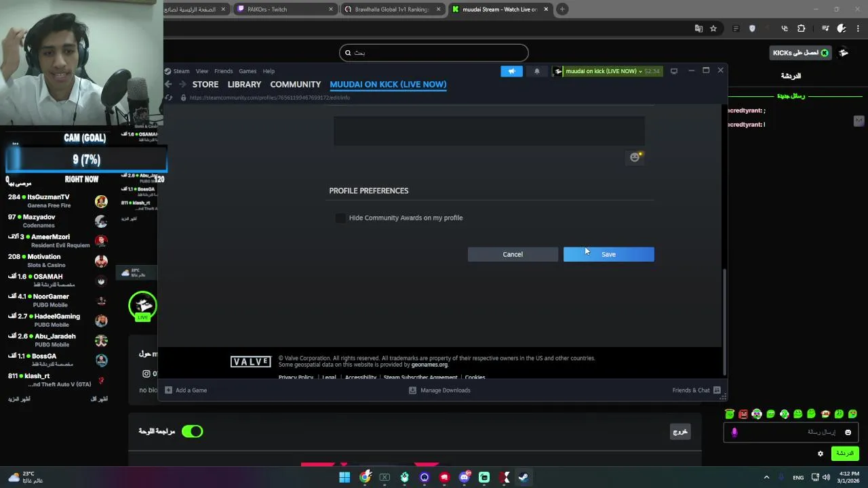This screenshot has height=488, width=868.
Task: Click the purple microphone icon in chat
Action: pos(734,432)
